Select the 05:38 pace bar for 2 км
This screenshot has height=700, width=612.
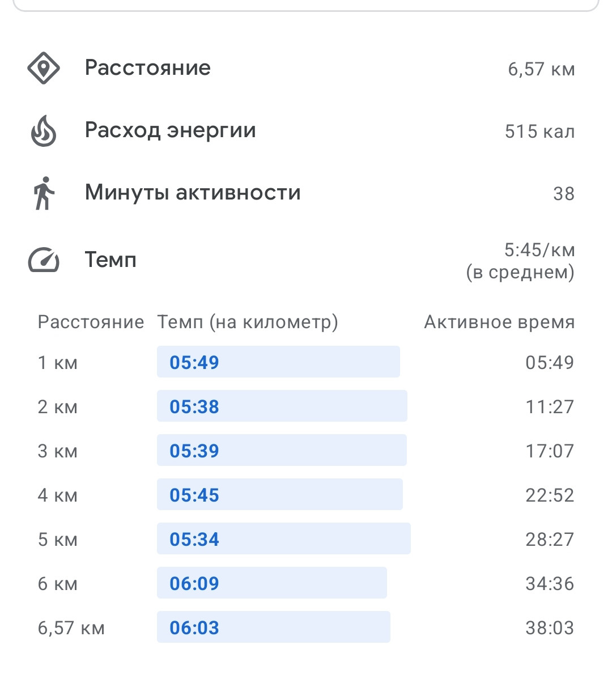(x=282, y=406)
